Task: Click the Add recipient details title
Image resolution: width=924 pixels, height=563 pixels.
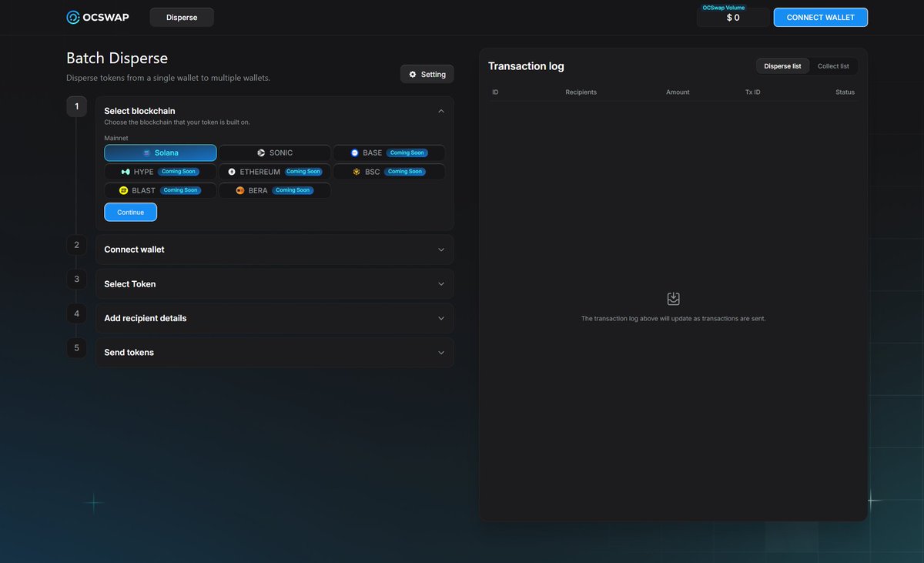Action: 145,318
